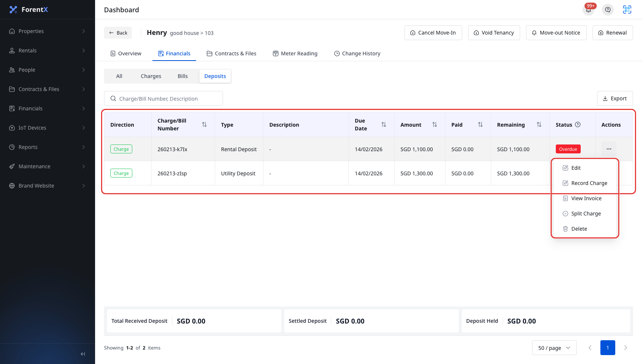Click Edit in the actions menu
642x364 pixels.
click(585, 168)
